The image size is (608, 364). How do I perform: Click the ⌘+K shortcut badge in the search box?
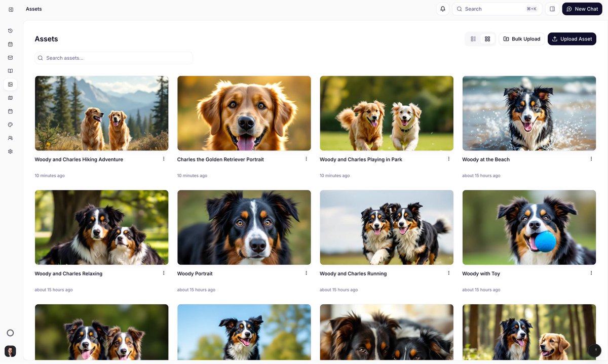coord(531,9)
